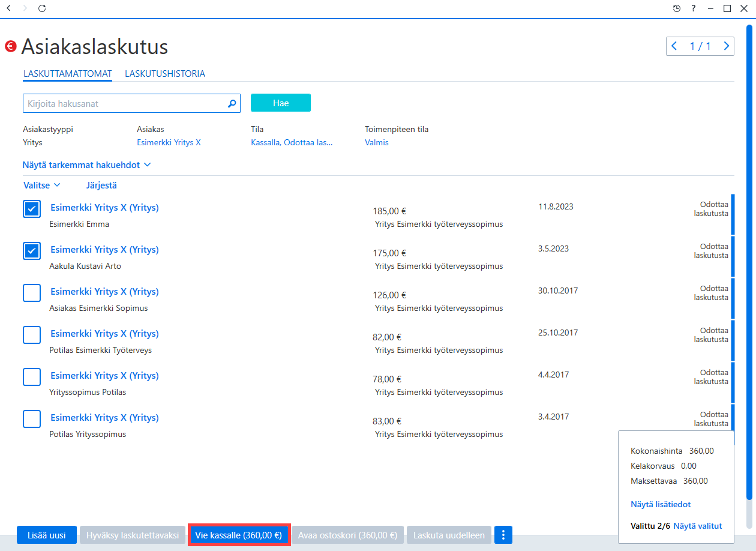This screenshot has height=551, width=756.
Task: Click the Kokonaishinta 360,00 total
Action: tap(672, 451)
